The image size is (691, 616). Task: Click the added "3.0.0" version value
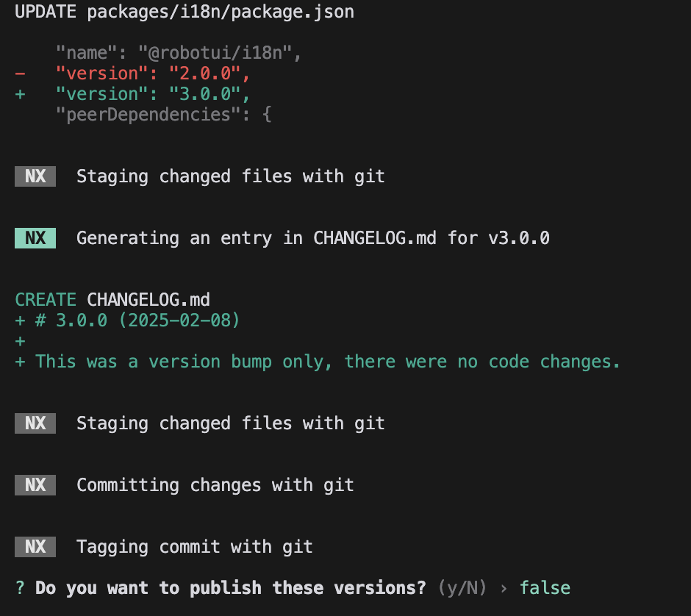[205, 94]
